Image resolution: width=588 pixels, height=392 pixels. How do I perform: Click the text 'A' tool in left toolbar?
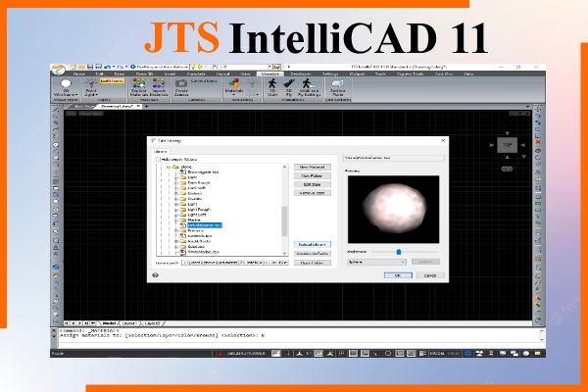pos(56,247)
